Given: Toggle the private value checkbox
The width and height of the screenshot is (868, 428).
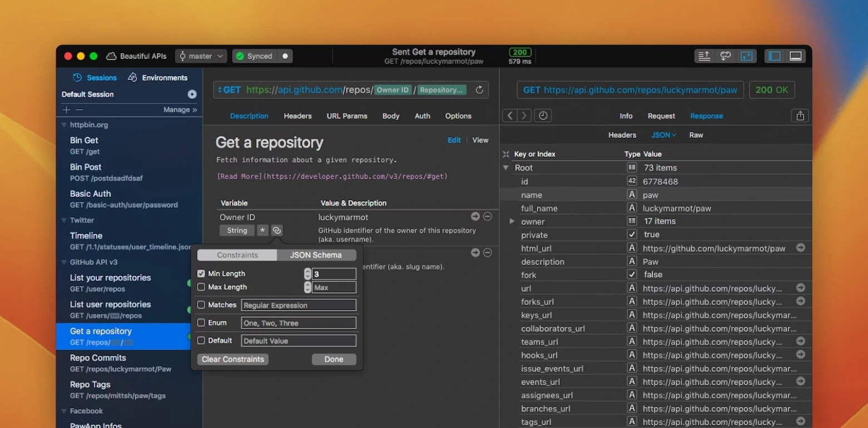Looking at the screenshot, I should pos(632,235).
